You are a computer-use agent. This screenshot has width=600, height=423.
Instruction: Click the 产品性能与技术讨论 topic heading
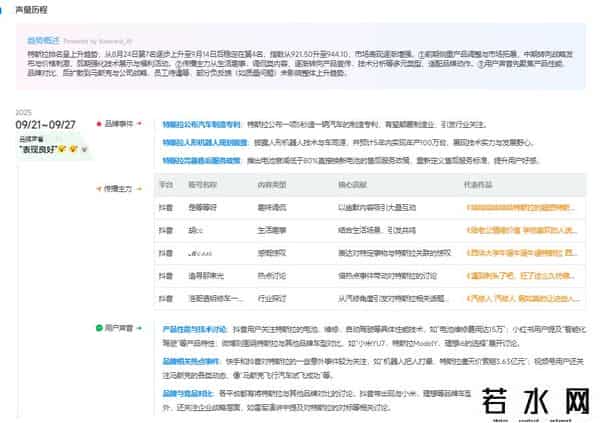(x=194, y=328)
